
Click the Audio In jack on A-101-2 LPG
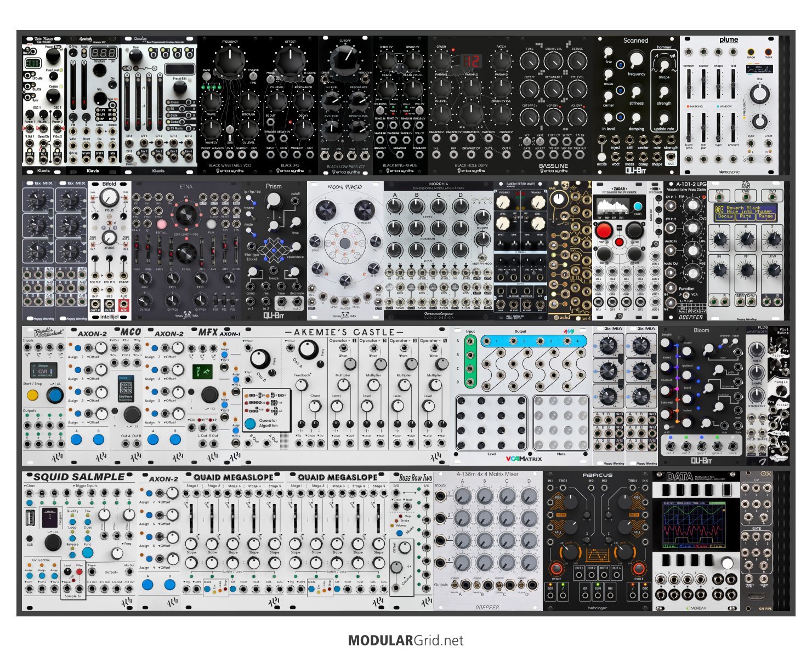click(670, 250)
